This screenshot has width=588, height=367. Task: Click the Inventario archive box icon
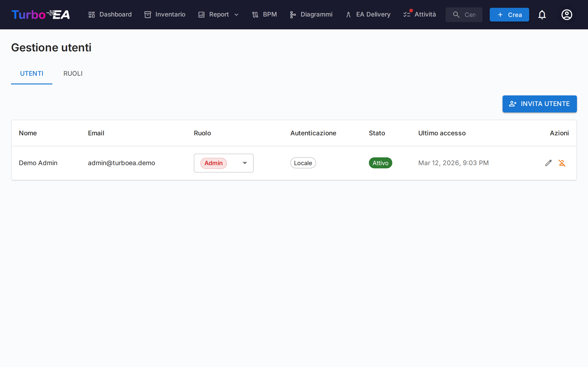click(147, 14)
